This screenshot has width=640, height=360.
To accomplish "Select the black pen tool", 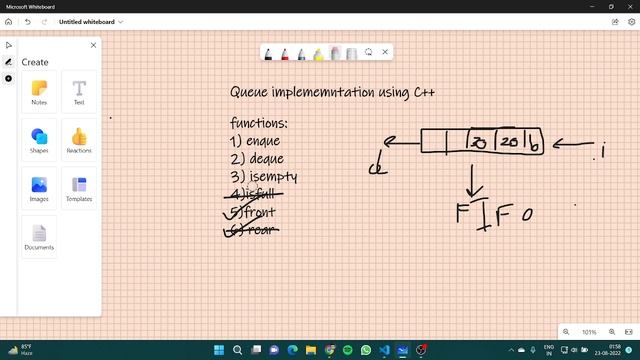I will click(x=268, y=53).
